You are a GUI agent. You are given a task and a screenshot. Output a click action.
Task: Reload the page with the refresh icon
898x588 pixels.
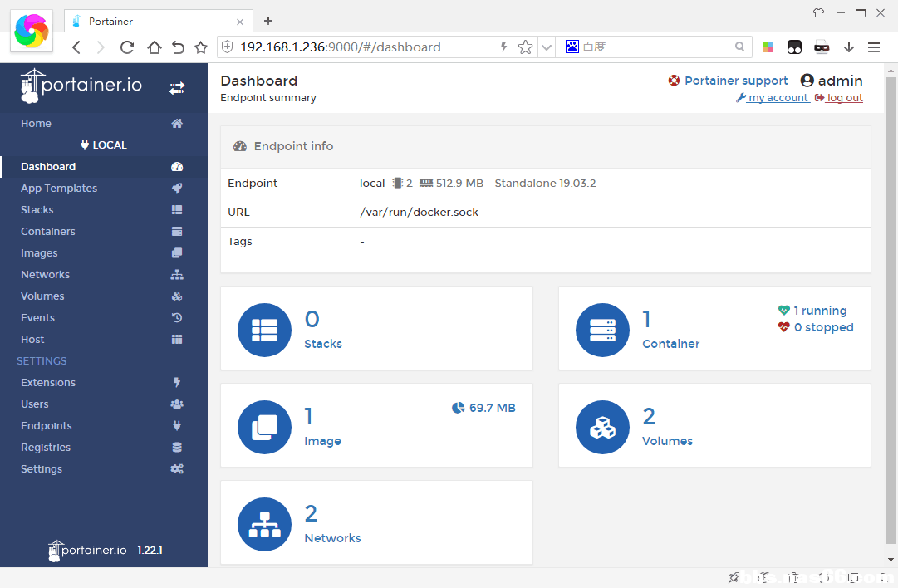(127, 47)
